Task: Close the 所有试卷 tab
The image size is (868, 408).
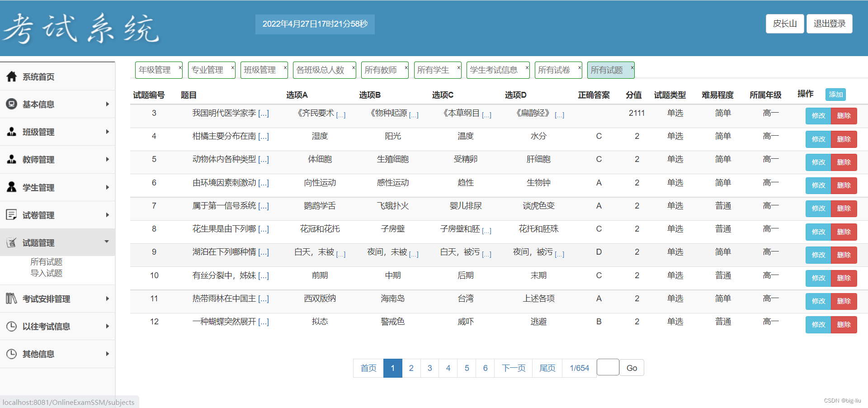Action: click(580, 67)
